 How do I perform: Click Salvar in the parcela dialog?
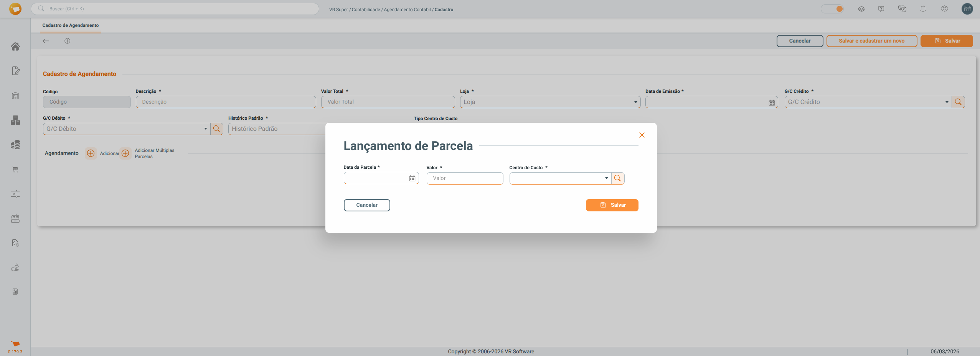(x=612, y=205)
